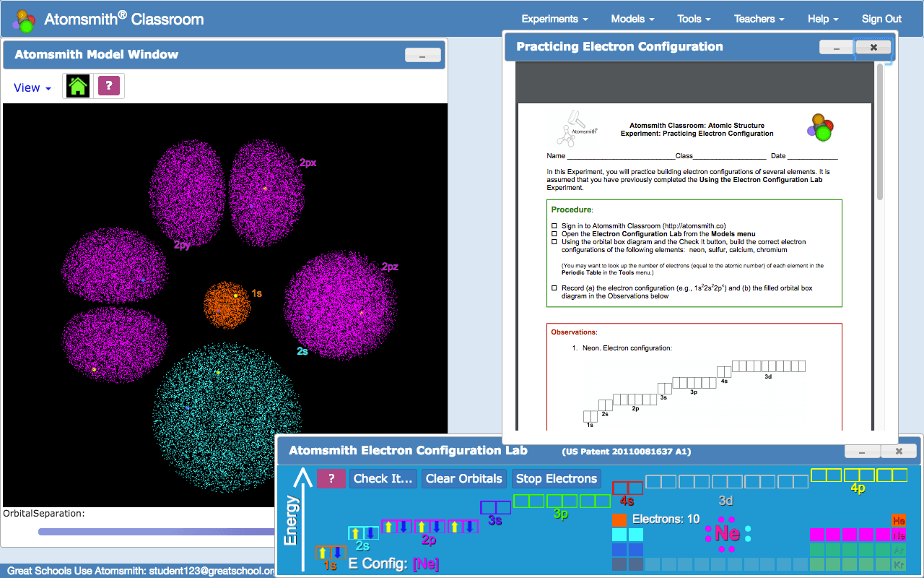Click the He cell in mini periodic table

tap(899, 521)
